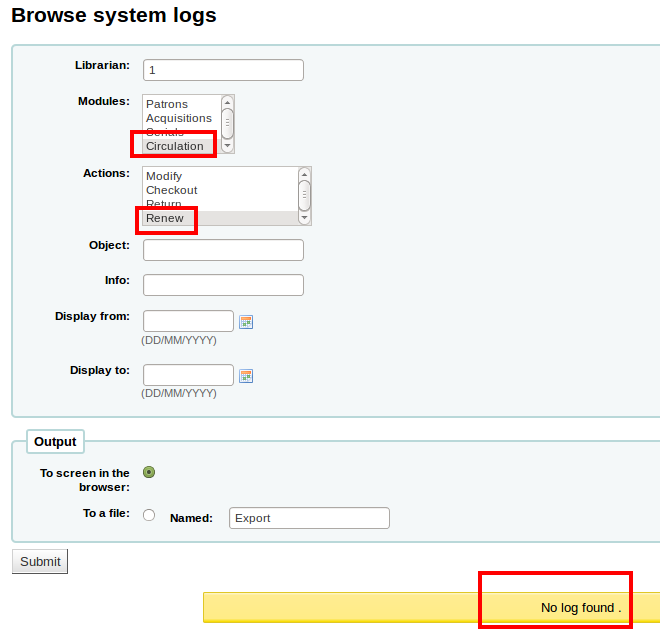Click into the Object input field
The height and width of the screenshot is (633, 660).
click(223, 250)
